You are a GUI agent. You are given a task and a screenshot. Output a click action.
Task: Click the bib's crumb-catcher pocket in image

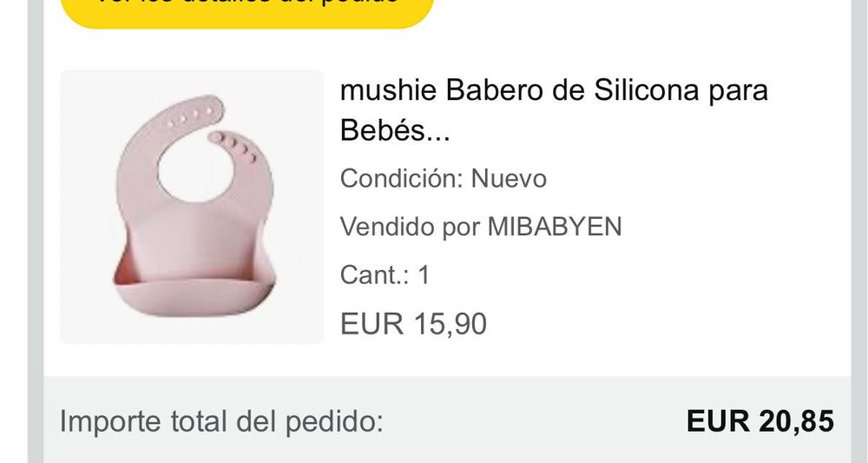coord(194,294)
